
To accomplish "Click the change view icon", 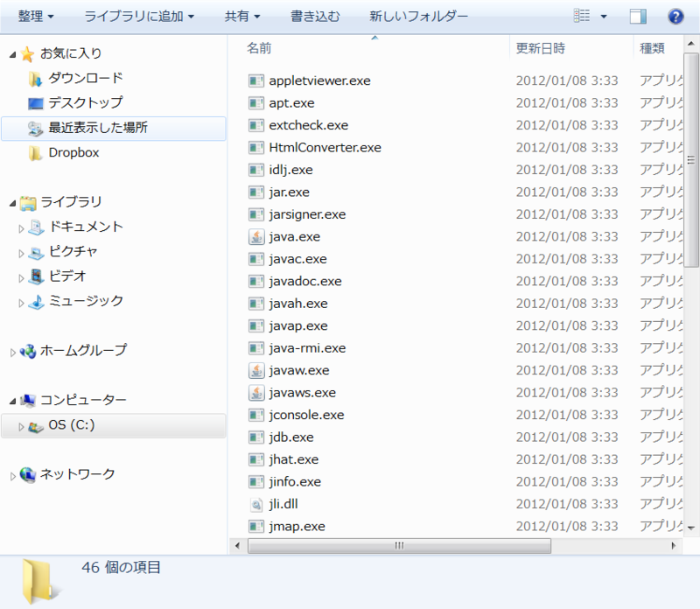I will click(582, 16).
